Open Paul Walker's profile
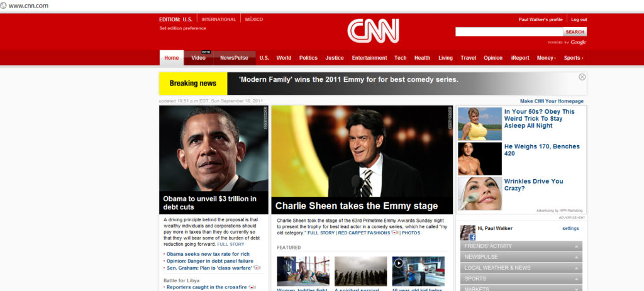Viewport: 644px width, 291px height. [x=540, y=19]
